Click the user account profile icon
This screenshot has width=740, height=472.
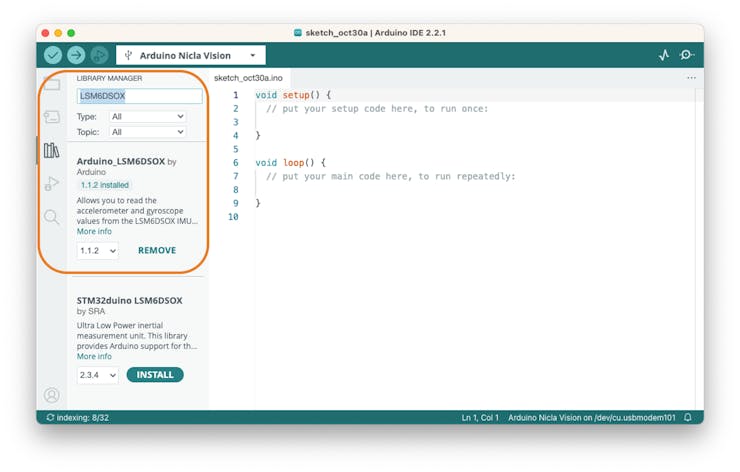click(52, 395)
